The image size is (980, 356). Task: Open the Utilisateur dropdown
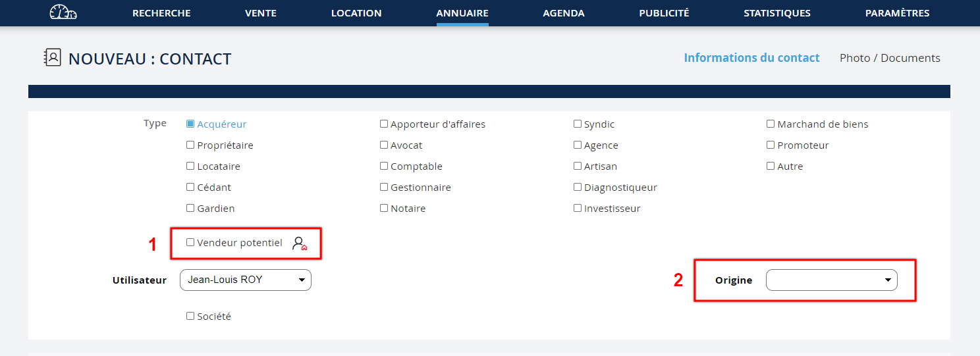click(245, 280)
